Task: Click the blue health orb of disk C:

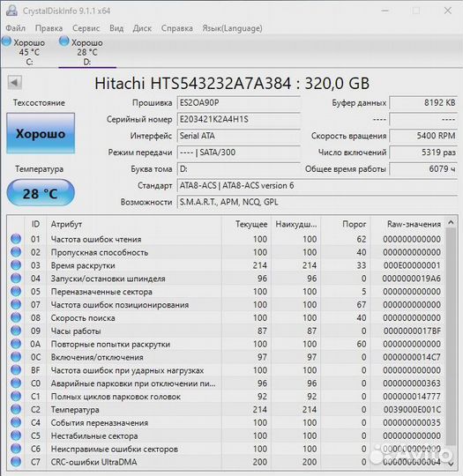Action: click(x=6, y=41)
